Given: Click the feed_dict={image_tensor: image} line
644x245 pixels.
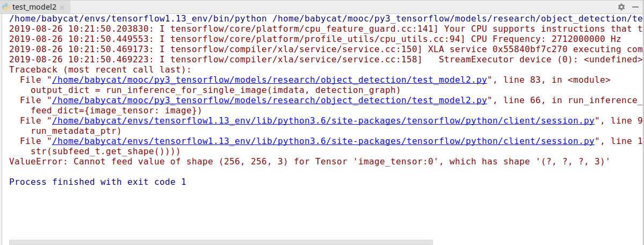Looking at the screenshot, I should 116,111.
